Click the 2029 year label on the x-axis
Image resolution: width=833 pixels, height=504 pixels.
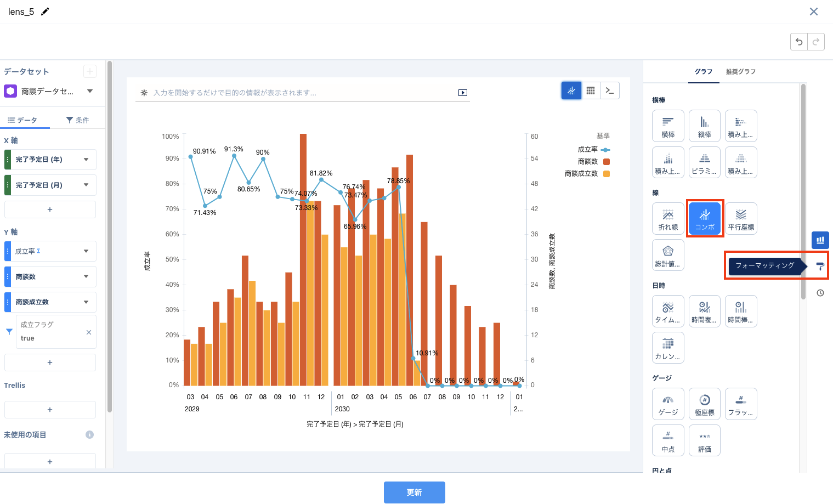click(x=192, y=409)
